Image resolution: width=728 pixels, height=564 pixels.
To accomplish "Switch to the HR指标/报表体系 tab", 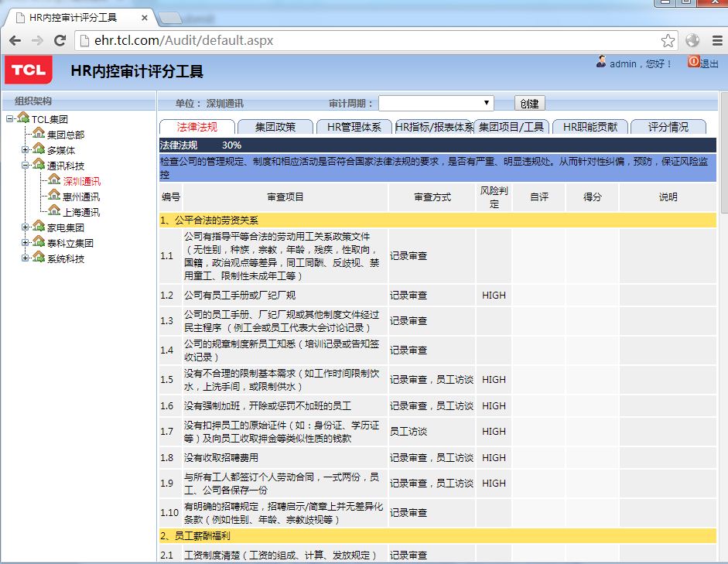I will (434, 127).
